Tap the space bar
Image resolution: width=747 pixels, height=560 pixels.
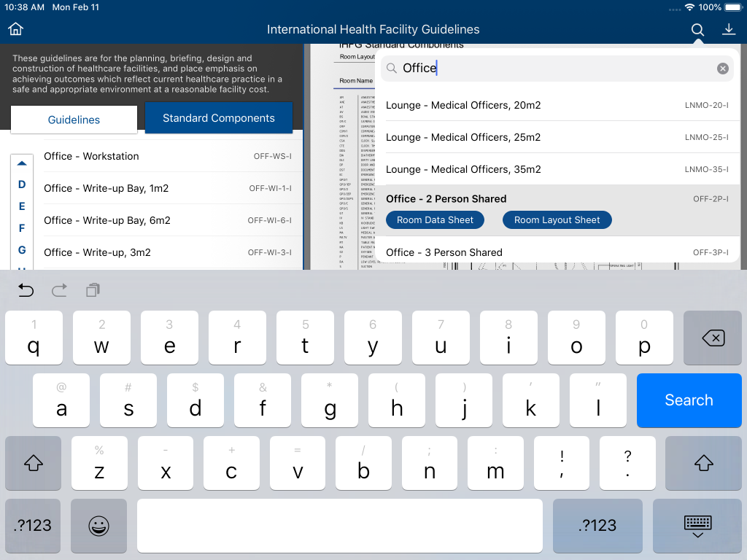pos(340,526)
